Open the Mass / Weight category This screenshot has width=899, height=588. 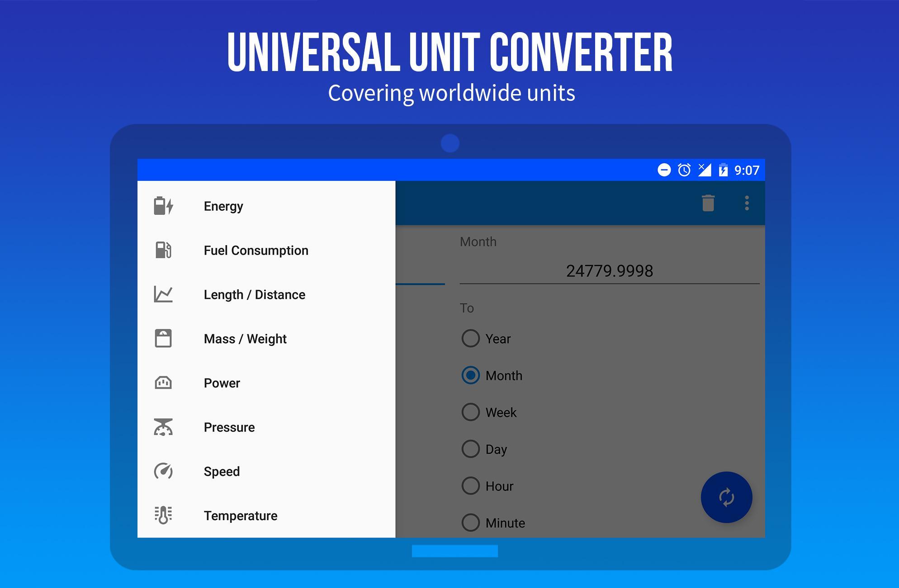[x=266, y=339]
